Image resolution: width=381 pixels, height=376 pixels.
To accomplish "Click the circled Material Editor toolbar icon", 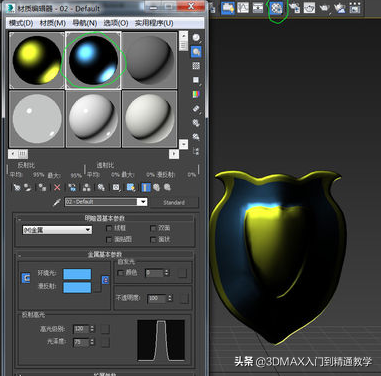I will (276, 8).
